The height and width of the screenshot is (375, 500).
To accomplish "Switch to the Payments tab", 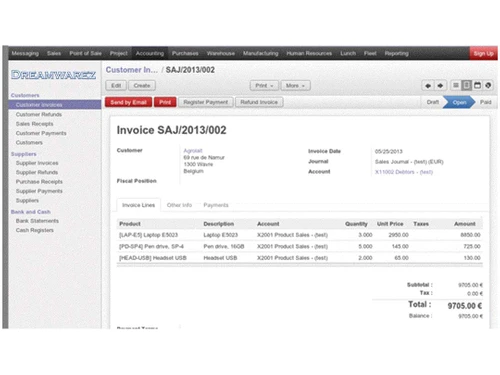I will click(x=216, y=205).
